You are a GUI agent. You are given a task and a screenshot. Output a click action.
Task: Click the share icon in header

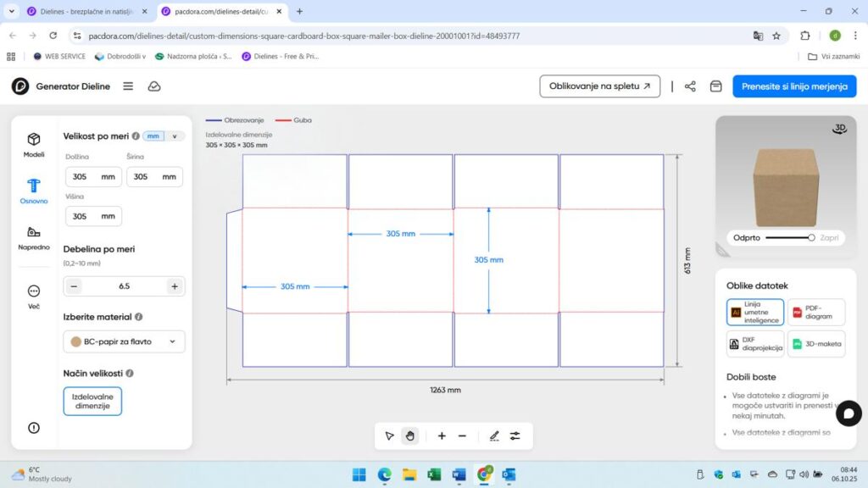coord(690,86)
